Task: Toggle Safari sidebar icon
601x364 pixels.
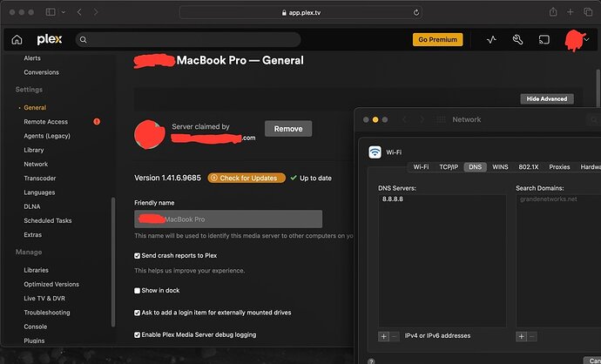Action: (51, 12)
